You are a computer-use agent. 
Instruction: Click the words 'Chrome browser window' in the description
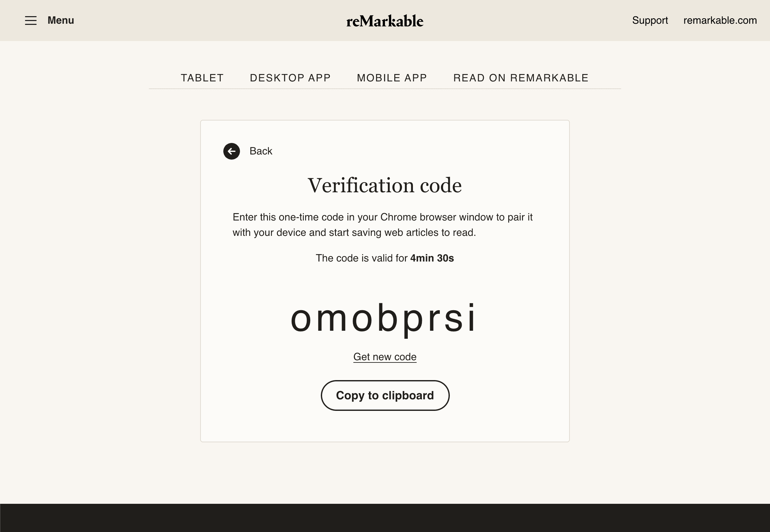pos(436,217)
